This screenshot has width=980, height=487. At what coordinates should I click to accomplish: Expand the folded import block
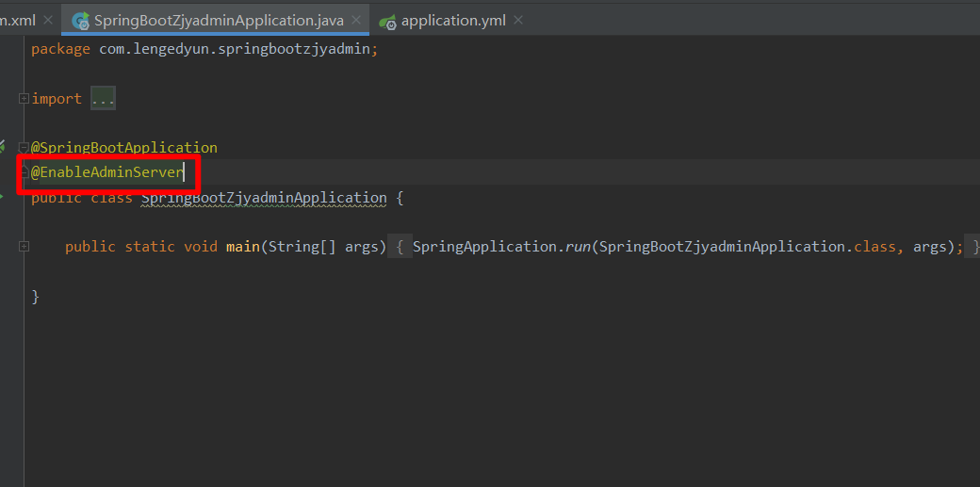point(24,98)
